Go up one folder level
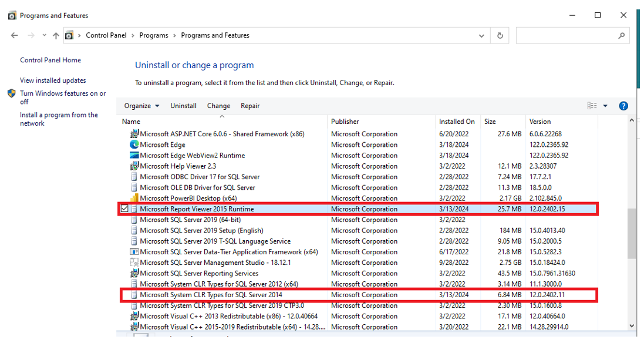Viewport: 644px width, 343px height. (56, 36)
